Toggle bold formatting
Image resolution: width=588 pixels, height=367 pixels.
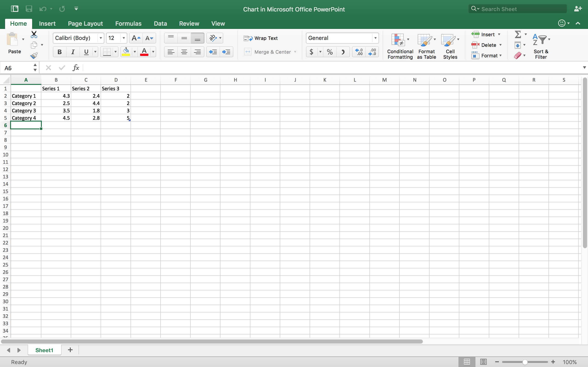(59, 52)
